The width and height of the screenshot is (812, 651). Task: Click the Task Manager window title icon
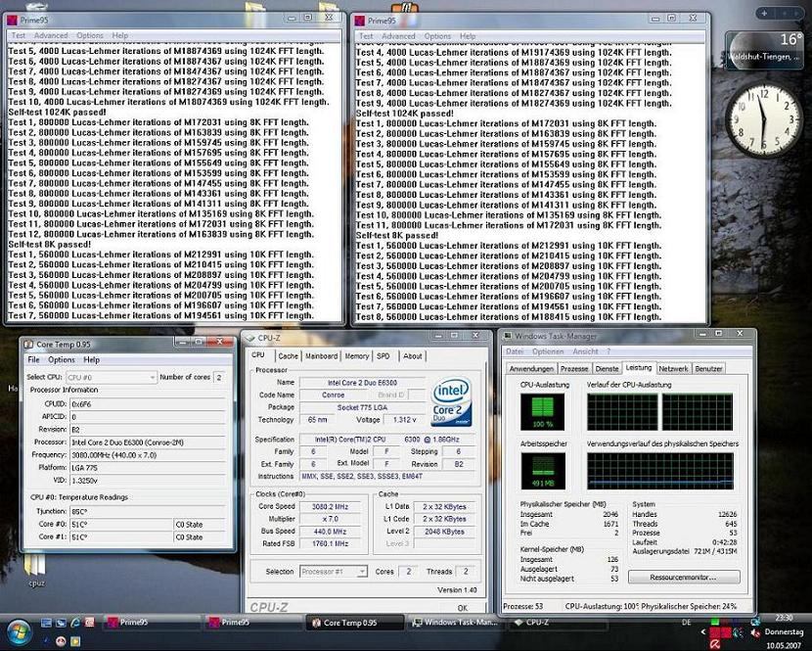tap(508, 336)
